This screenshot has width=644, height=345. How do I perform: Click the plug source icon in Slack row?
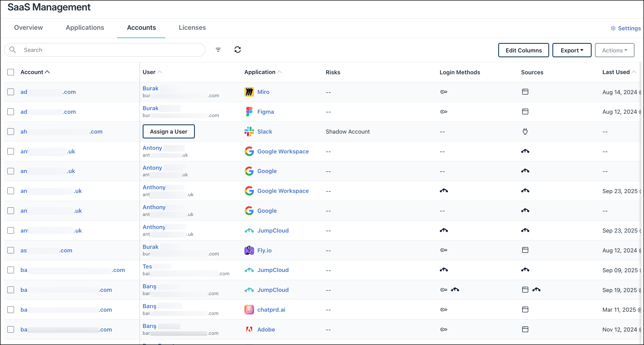pos(525,132)
